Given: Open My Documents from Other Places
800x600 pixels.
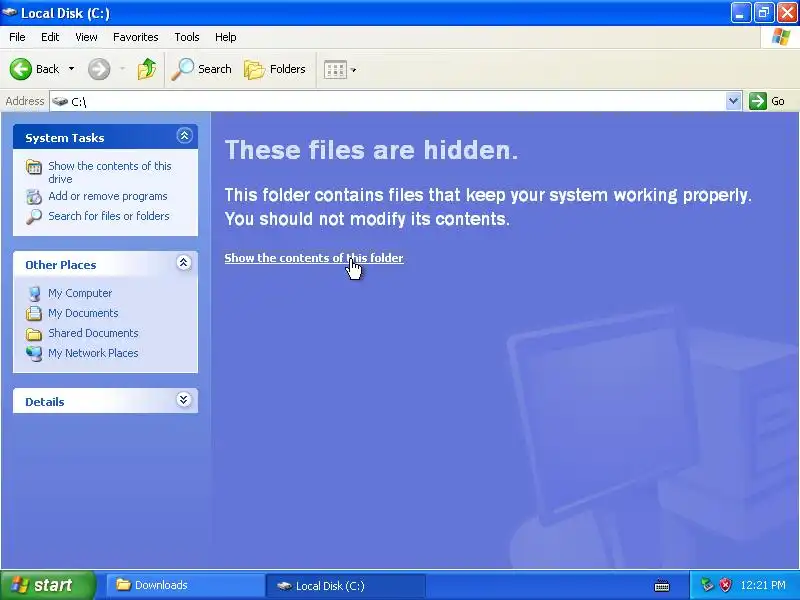Looking at the screenshot, I should [83, 313].
